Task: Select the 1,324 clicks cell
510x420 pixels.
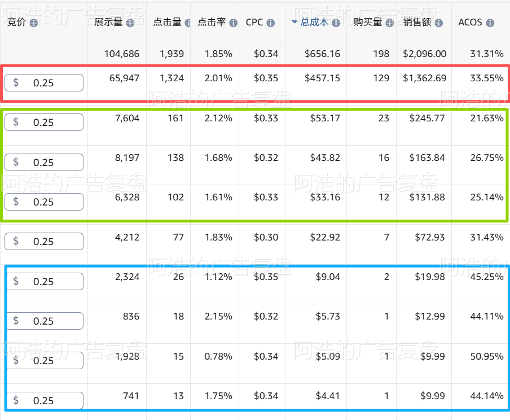Action: [172, 78]
